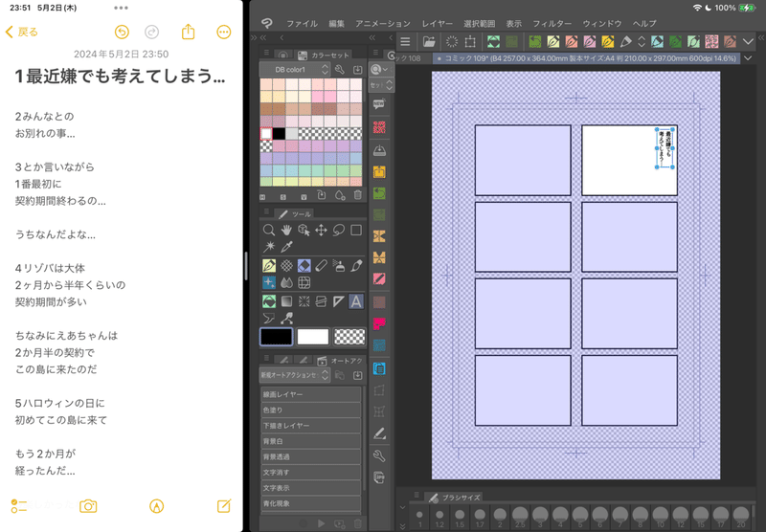The width and height of the screenshot is (766, 532).
Task: Select the Text tool marked A
Action: [356, 301]
